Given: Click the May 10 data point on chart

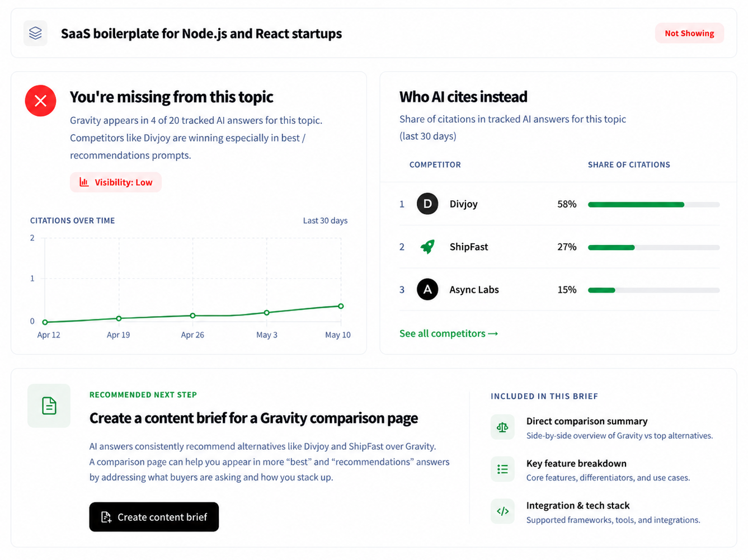Looking at the screenshot, I should tap(341, 306).
